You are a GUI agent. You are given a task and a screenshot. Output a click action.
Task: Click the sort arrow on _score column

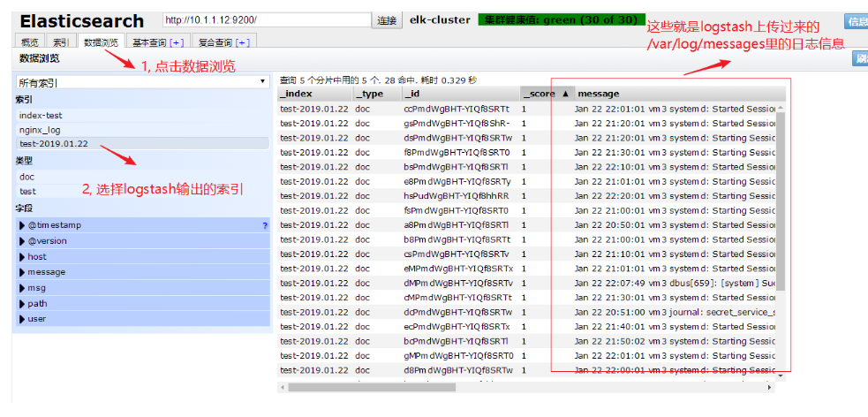[565, 94]
